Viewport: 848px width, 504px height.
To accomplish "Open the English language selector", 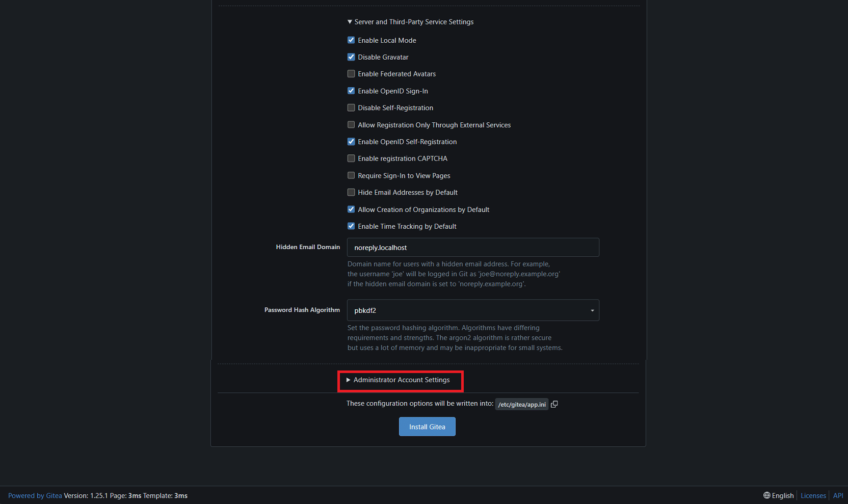I will [782, 496].
